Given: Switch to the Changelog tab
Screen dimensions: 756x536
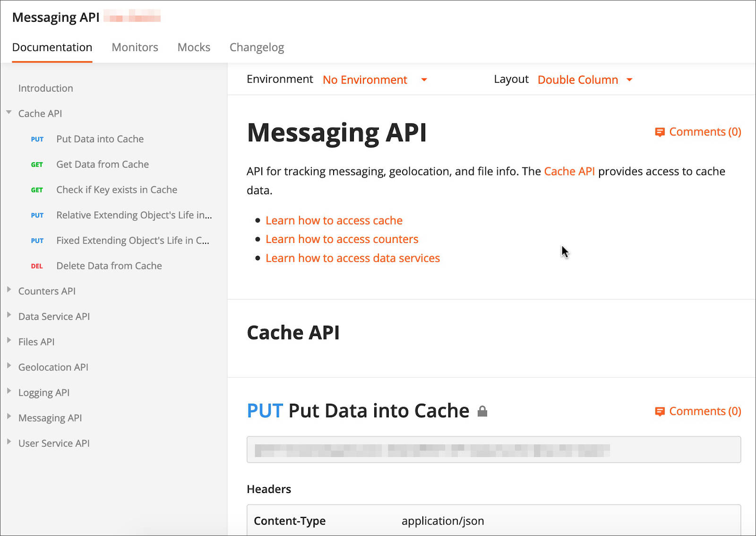Looking at the screenshot, I should (x=257, y=47).
